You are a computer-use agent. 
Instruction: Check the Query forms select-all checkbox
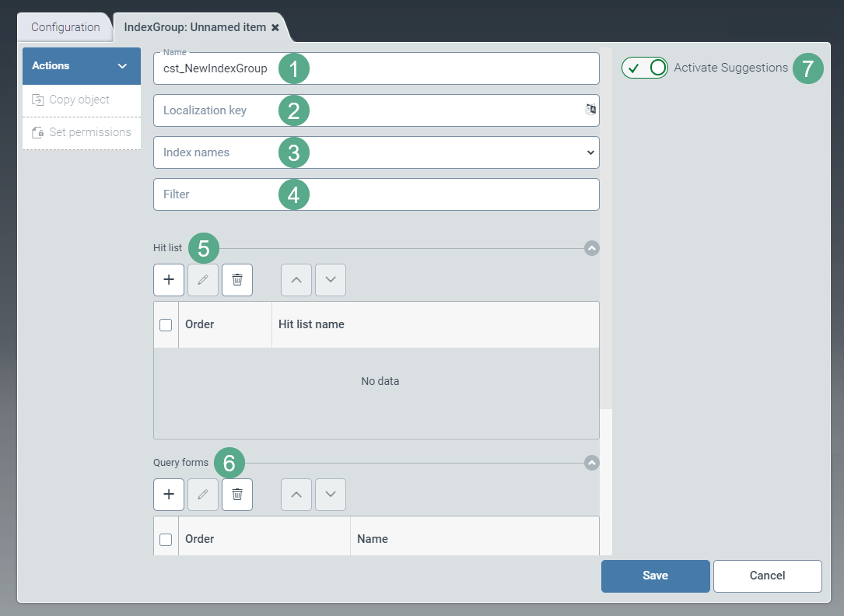pyautogui.click(x=166, y=540)
